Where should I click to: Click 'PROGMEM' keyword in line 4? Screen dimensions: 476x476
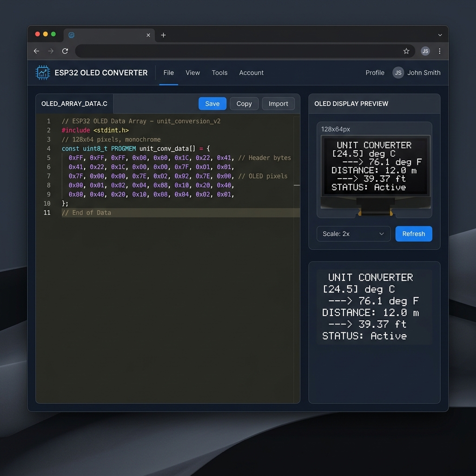click(x=123, y=149)
